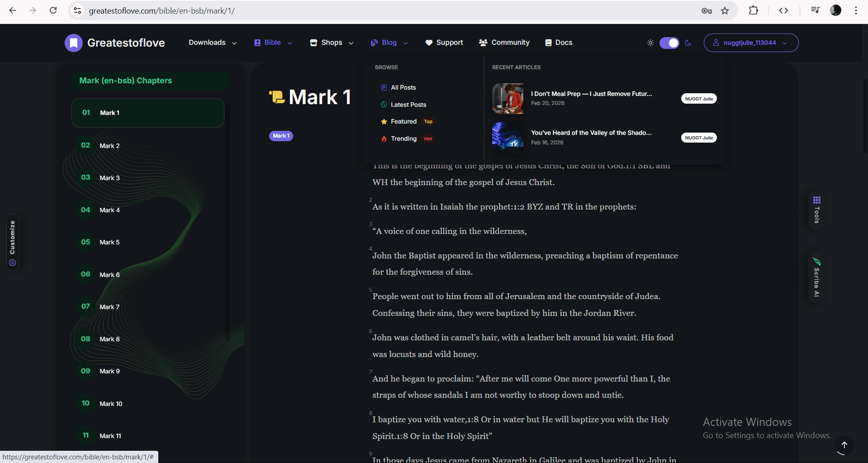868x463 pixels.
Task: Open the browser extensions puzzle icon
Action: [754, 10]
